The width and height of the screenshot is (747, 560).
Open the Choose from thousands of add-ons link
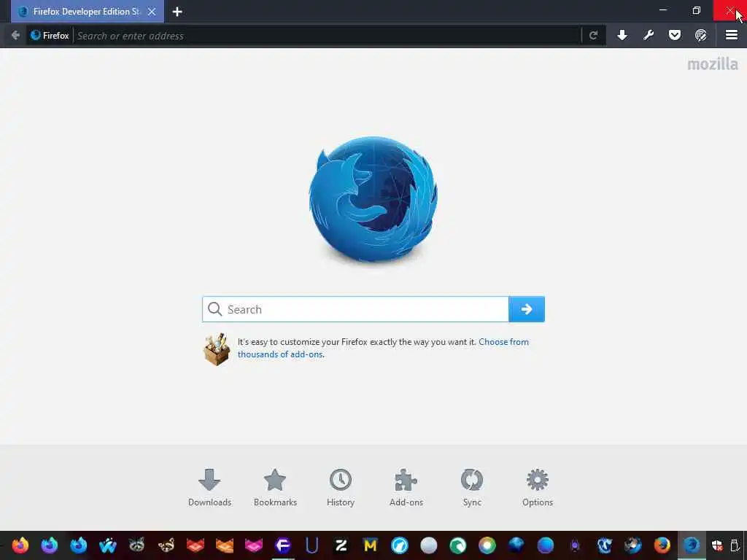383,348
